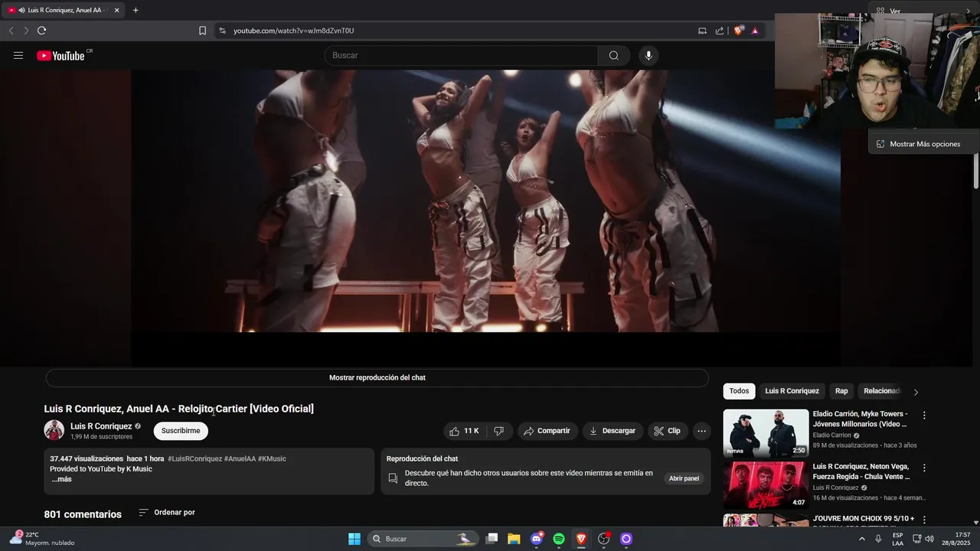Open the Eladio Carrión video title
The image size is (980, 551).
(860, 419)
